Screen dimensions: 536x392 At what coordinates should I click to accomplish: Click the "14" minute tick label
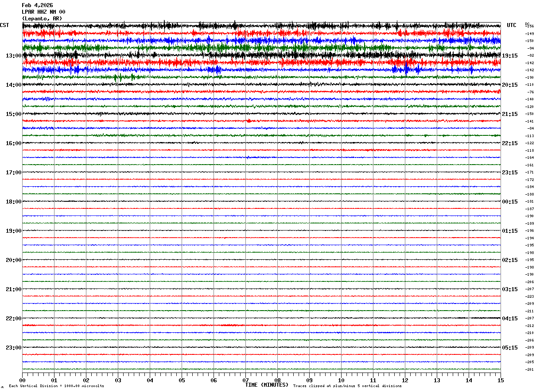click(469, 380)
